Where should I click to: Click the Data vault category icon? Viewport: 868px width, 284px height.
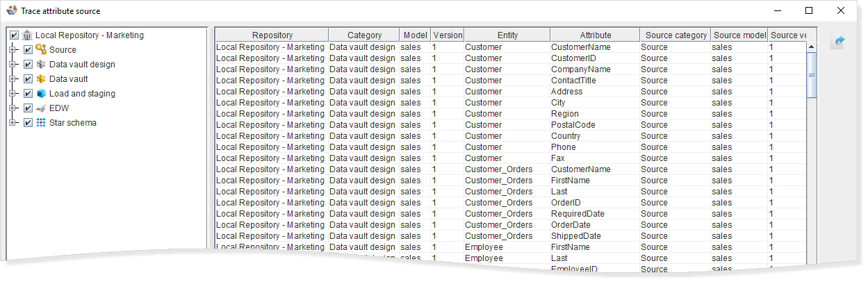pos(41,79)
